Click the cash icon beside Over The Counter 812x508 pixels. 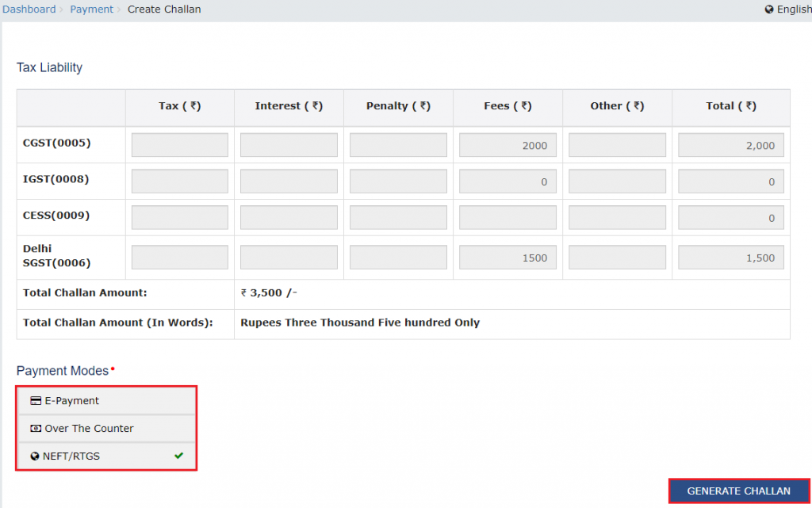[x=36, y=428]
